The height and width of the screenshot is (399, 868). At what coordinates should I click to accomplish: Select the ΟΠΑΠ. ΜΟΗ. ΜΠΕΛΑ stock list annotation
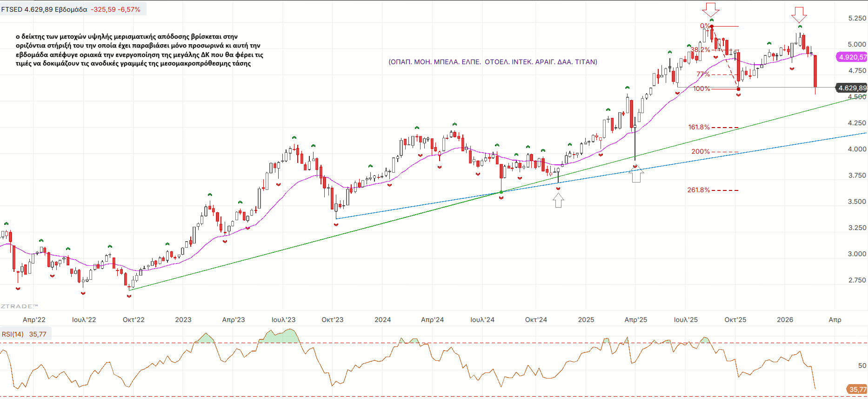click(x=493, y=62)
